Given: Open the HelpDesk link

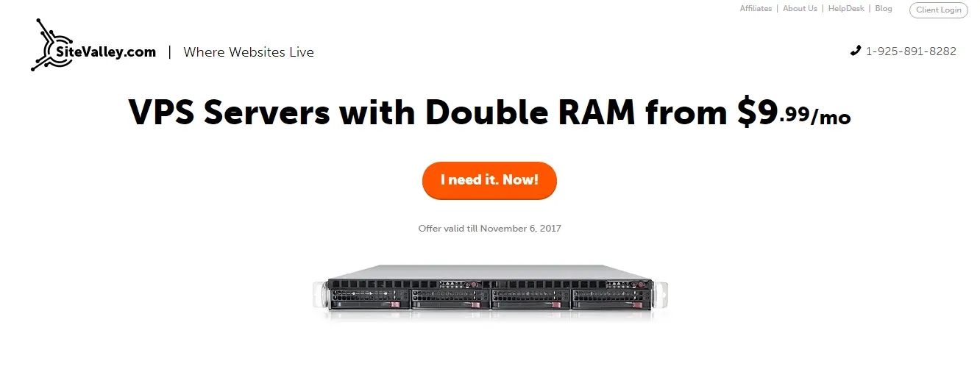Looking at the screenshot, I should pos(846,9).
